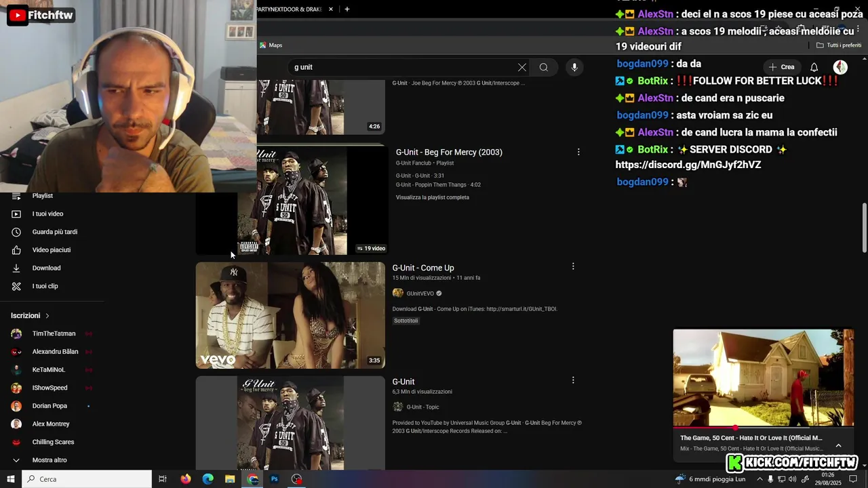Click the G-Unit - Topic channel name

(x=422, y=407)
